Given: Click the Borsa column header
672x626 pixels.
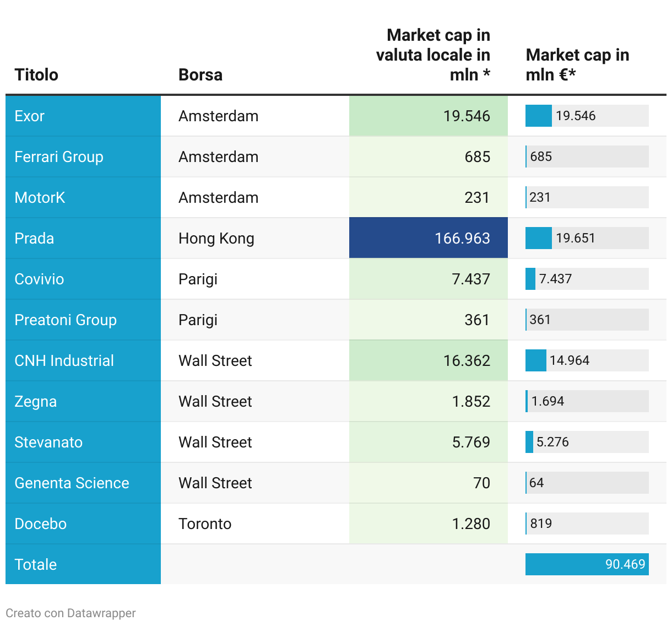Looking at the screenshot, I should [200, 74].
